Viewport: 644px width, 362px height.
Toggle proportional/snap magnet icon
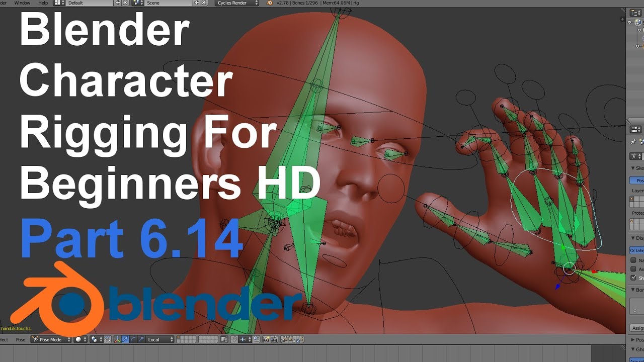[234, 340]
